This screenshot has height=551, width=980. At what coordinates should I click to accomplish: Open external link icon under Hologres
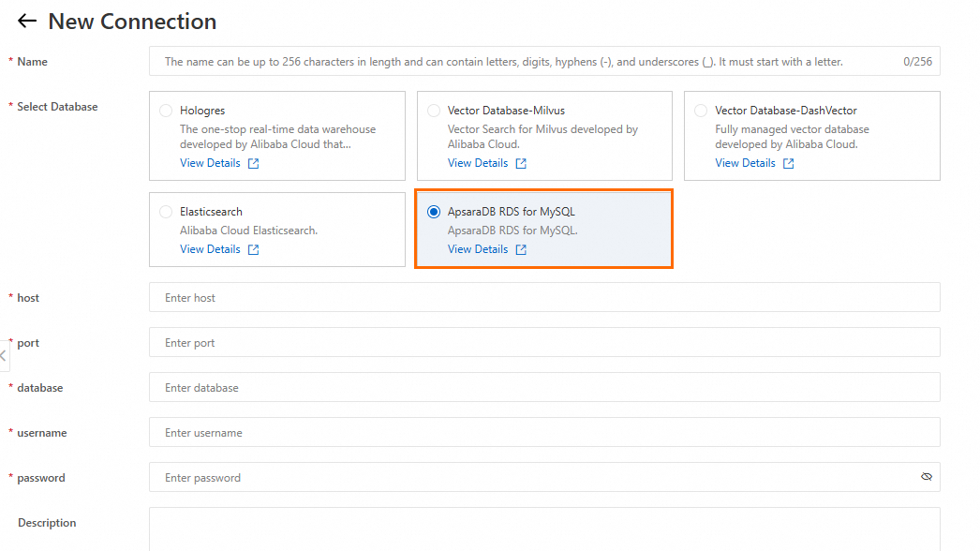253,163
